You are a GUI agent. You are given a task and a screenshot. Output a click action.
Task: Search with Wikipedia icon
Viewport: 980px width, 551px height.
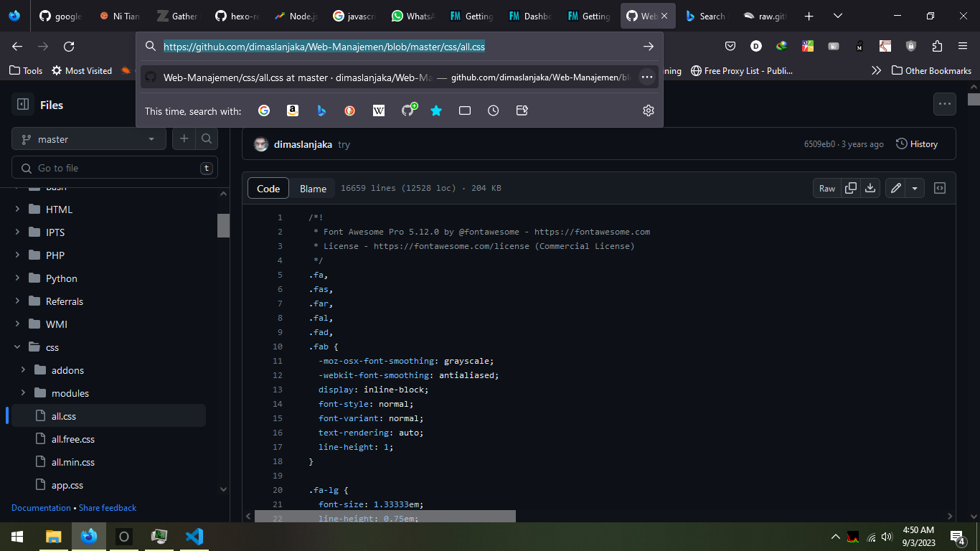tap(379, 110)
